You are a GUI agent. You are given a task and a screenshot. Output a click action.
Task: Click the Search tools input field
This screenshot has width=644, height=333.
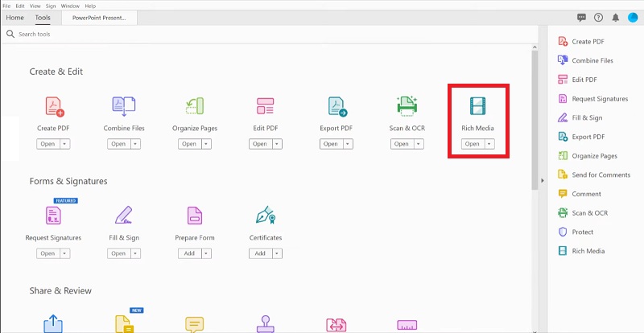click(x=271, y=34)
